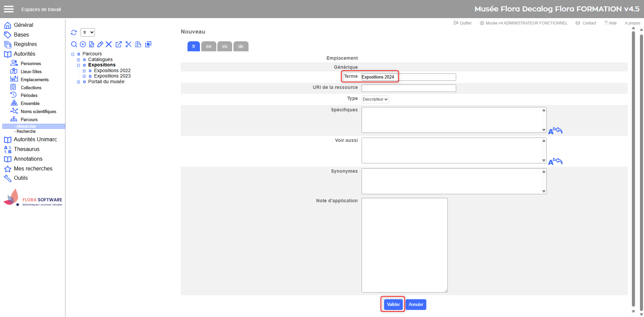Expand the Expositions 2023 node
Screen dimensions: 644x317
pos(84,76)
